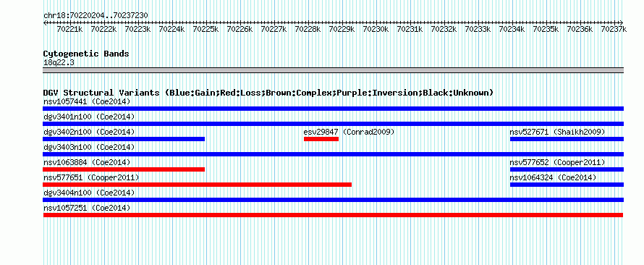Click the 70227k ruler position
Image resolution: width=644 pixels, height=265 pixels.
(x=274, y=29)
